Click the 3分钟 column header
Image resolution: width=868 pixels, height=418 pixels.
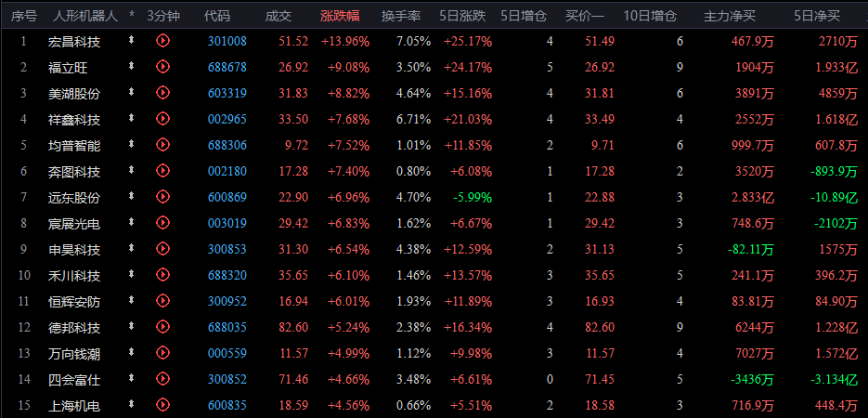point(163,16)
